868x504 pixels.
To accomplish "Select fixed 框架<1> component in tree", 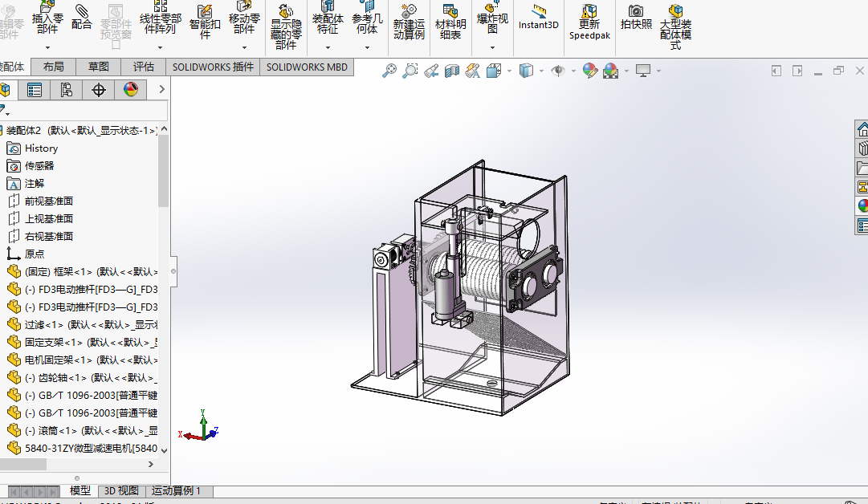I will [x=82, y=271].
